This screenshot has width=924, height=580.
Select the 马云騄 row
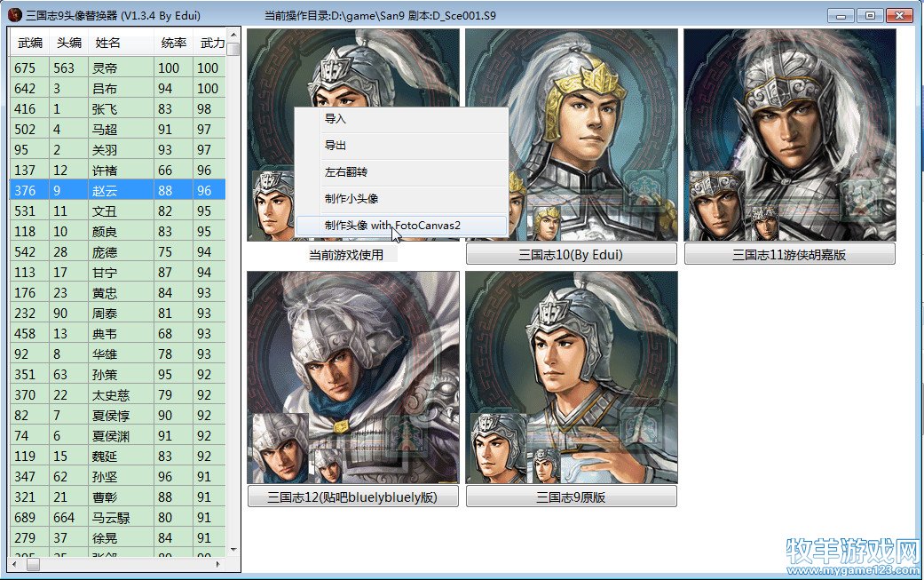tap(118, 518)
